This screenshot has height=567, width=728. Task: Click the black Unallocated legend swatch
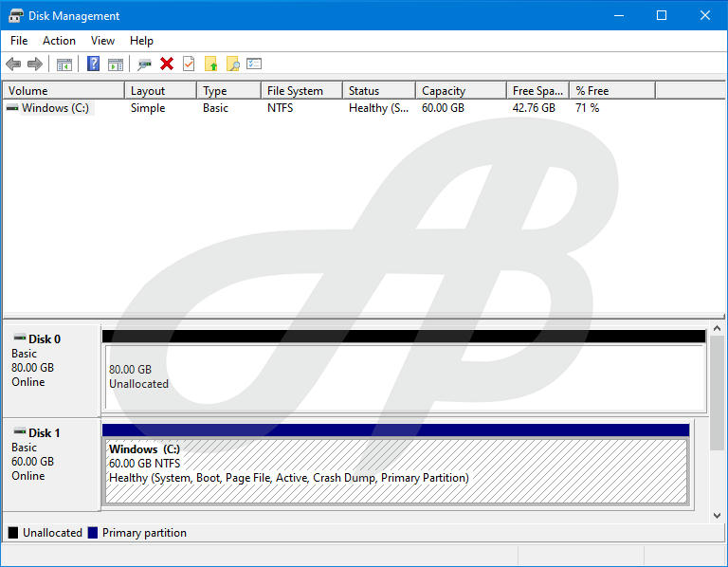pyautogui.click(x=13, y=533)
